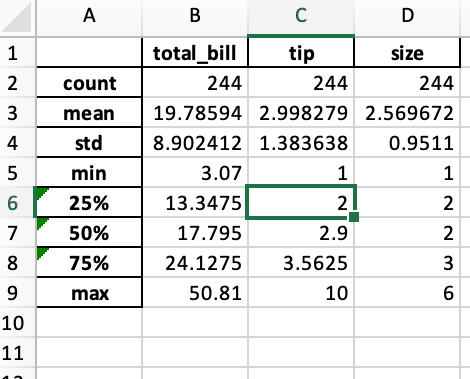Click cell with value 17.795
The image size is (470, 379).
click(195, 233)
